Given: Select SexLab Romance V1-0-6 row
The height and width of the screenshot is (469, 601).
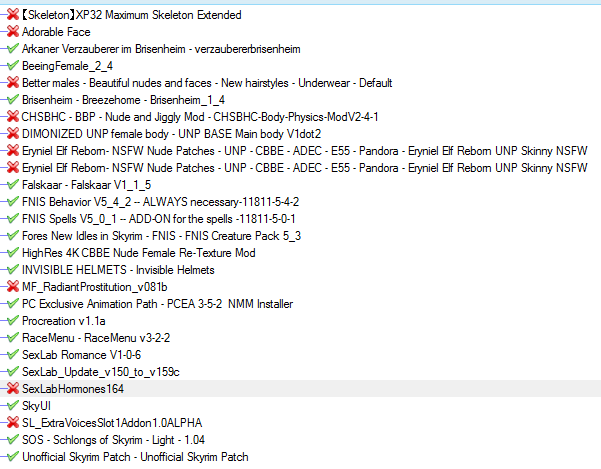Looking at the screenshot, I should [x=81, y=355].
